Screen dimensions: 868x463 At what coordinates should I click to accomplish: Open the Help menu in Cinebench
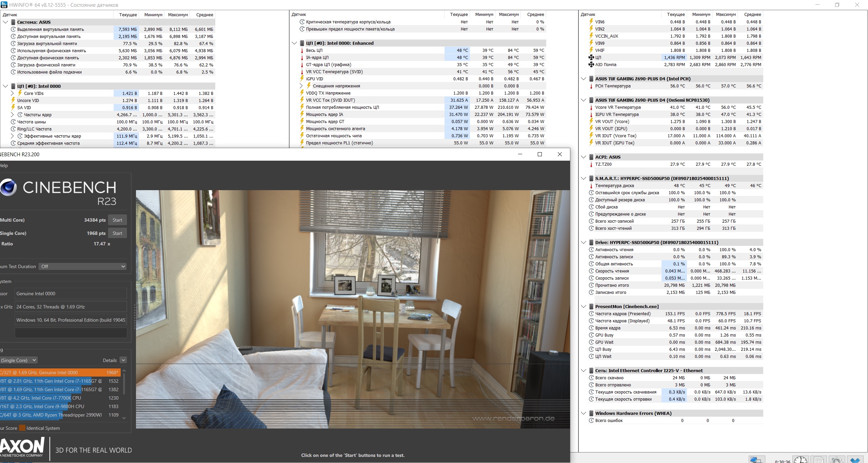point(4,165)
